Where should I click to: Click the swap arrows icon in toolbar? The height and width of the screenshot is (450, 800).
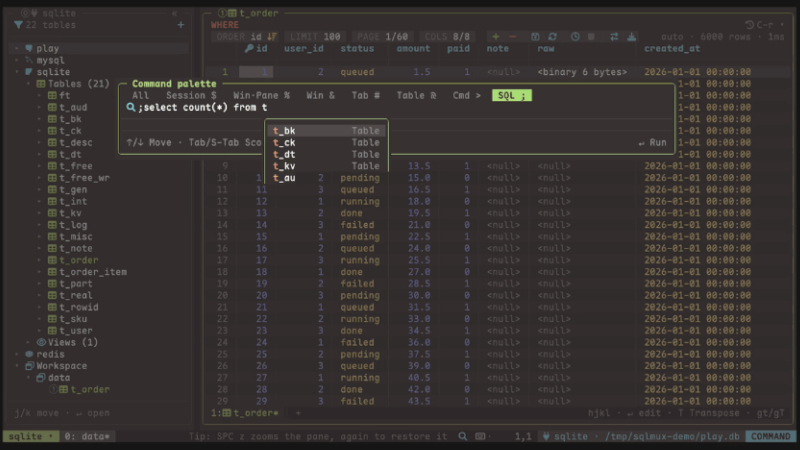614,37
